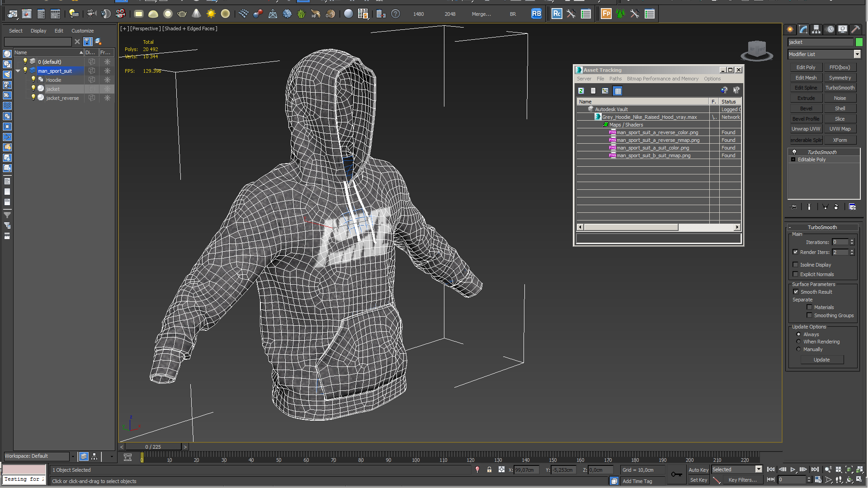Image resolution: width=868 pixels, height=488 pixels.
Task: Click the Update button in TurboSmooth
Action: [821, 360]
